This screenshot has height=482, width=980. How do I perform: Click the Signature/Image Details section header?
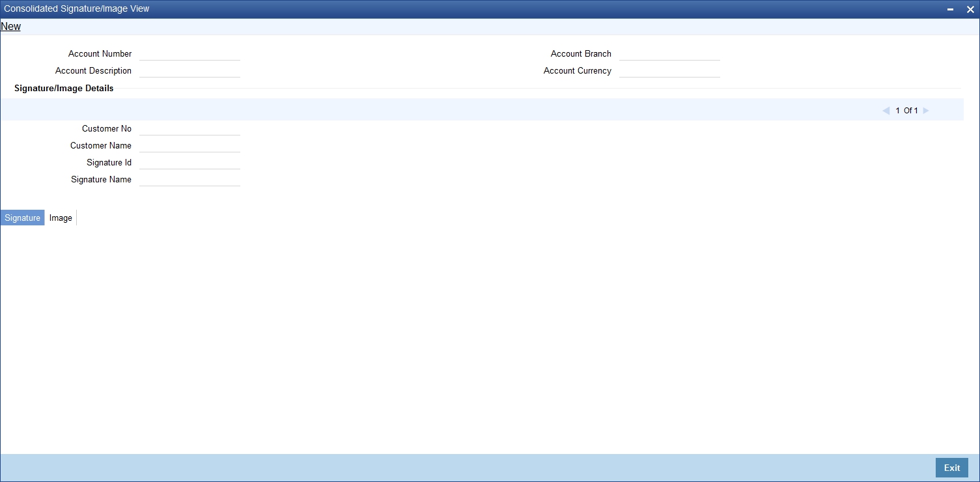[64, 88]
